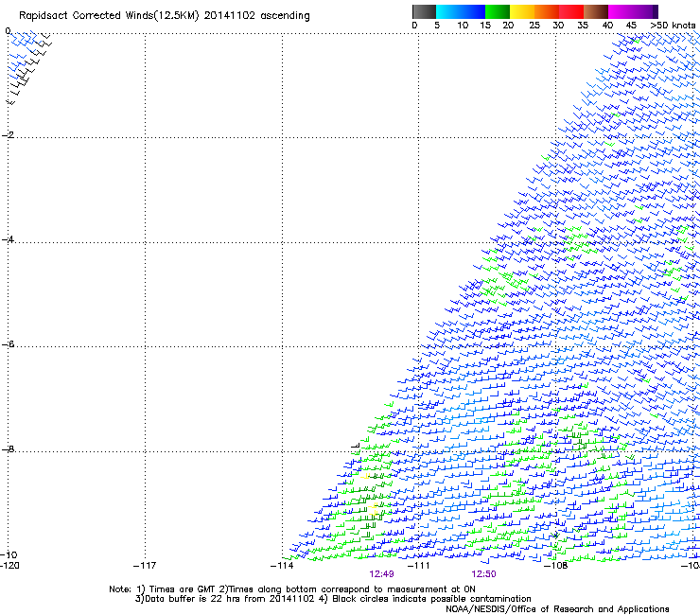
Task: Click the gray 0-5 knots color segment
Action: 424,11
